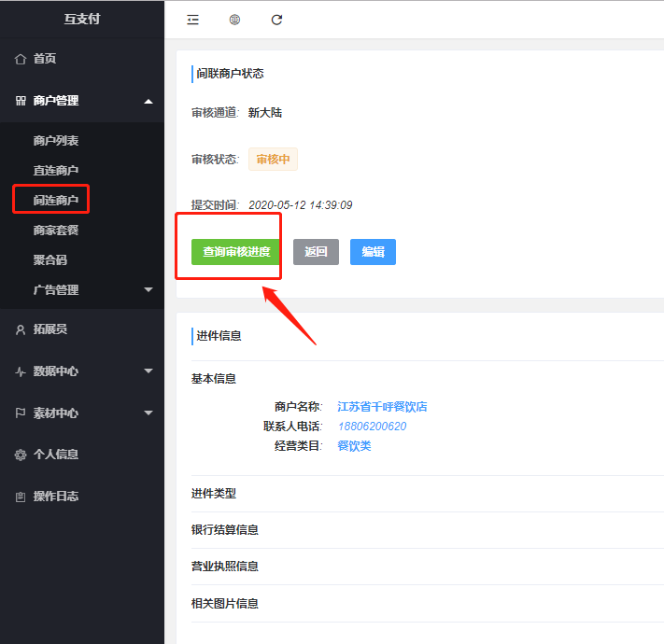
Task: Collapse the sidebar with the menu-fold icon
Action: [x=192, y=20]
